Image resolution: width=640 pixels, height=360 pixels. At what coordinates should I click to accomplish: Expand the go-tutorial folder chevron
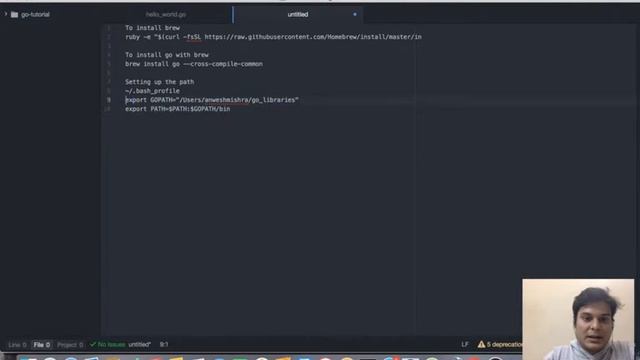6,14
